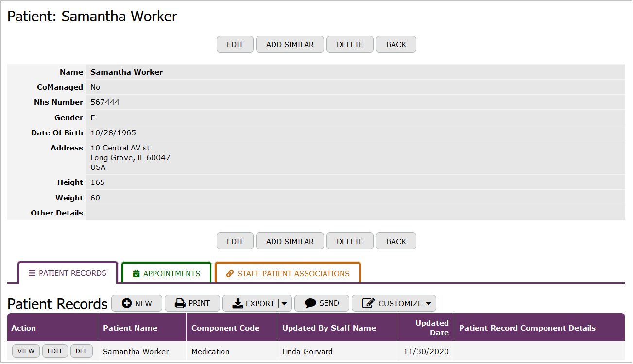The image size is (633, 364).
Task: Click the bottom Add Similar button
Action: (x=290, y=241)
